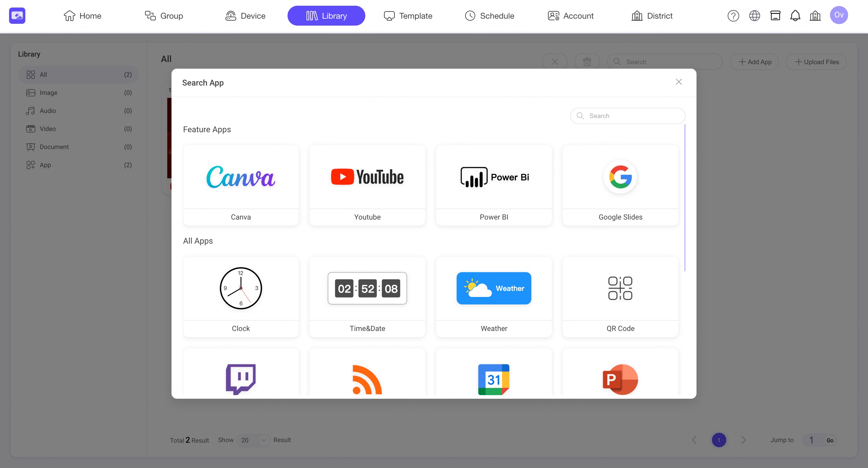Open the Google Calendar app tile
Viewport: 868px width, 468px height.
[x=494, y=379]
